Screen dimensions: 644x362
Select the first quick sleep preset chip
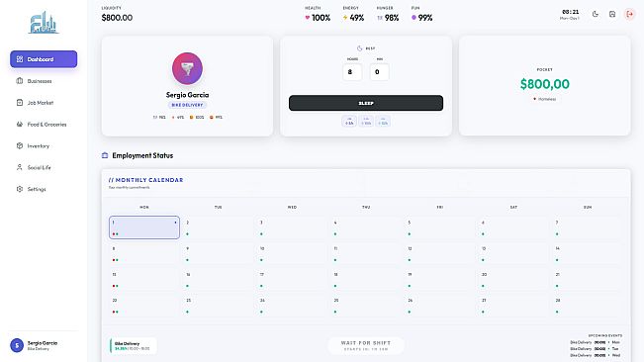click(349, 121)
